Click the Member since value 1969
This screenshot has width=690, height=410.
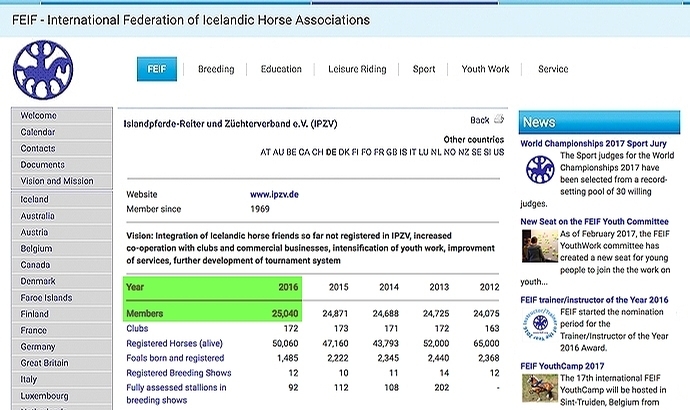pyautogui.click(x=260, y=209)
